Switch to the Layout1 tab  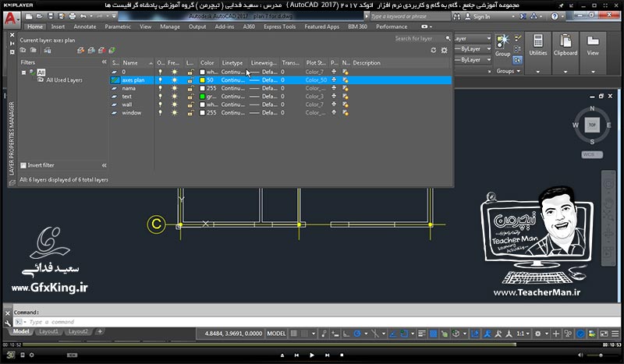[48, 331]
